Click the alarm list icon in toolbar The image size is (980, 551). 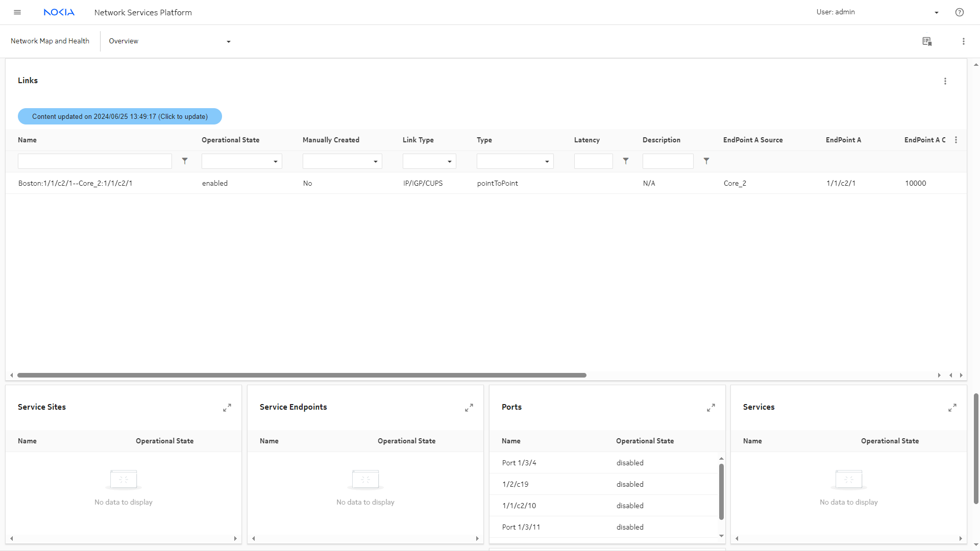pyautogui.click(x=927, y=41)
